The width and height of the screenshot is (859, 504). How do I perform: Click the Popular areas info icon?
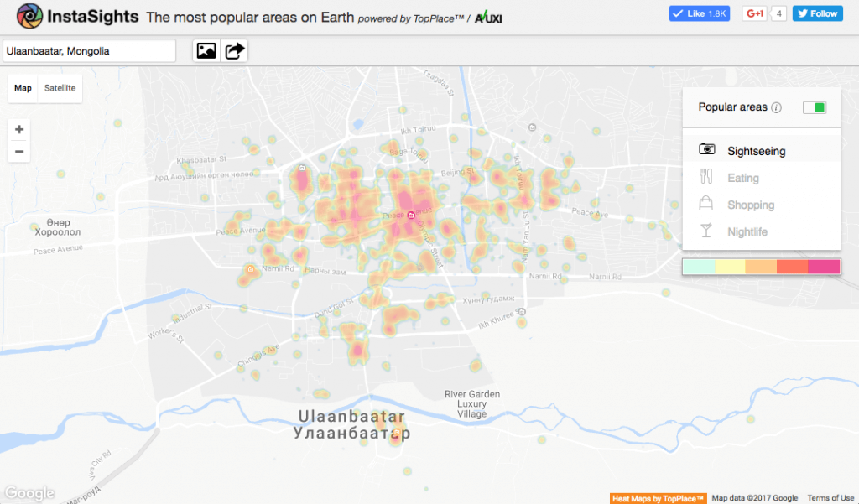tap(776, 107)
